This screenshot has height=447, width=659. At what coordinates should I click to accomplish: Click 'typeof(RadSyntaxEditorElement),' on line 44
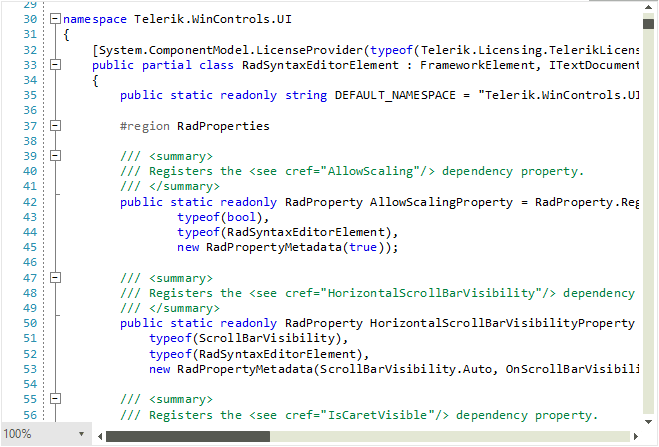pos(287,232)
